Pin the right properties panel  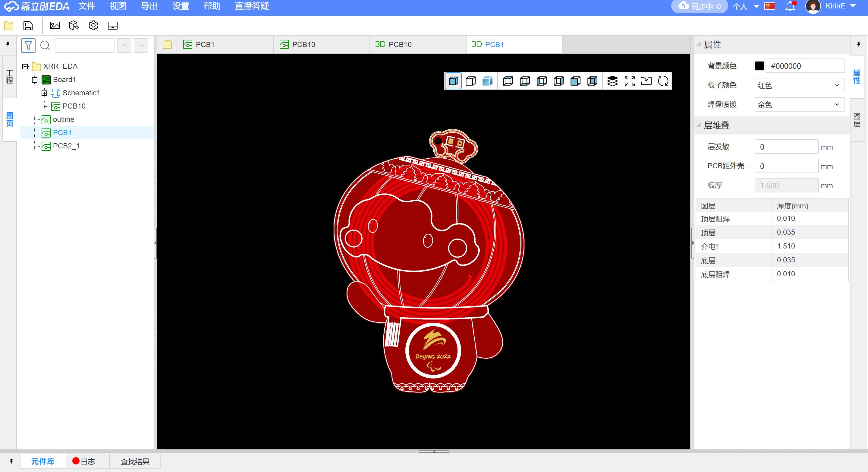point(858,44)
